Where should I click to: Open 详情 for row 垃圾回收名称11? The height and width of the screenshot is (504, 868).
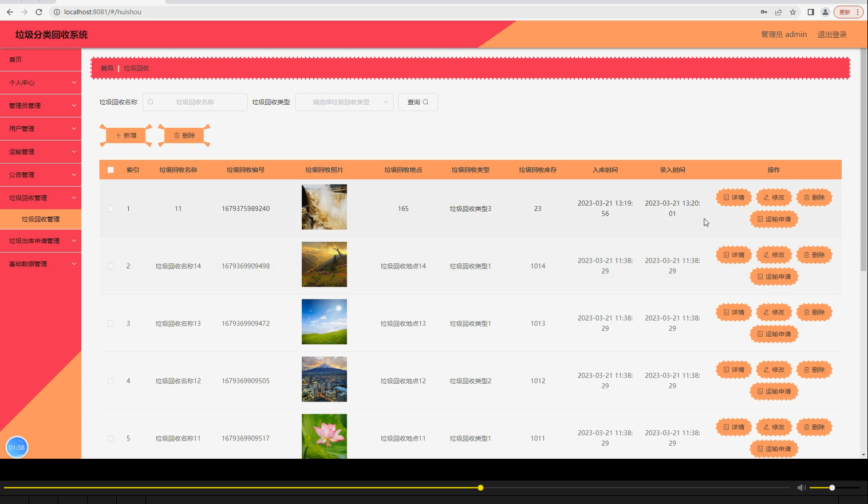click(x=733, y=427)
